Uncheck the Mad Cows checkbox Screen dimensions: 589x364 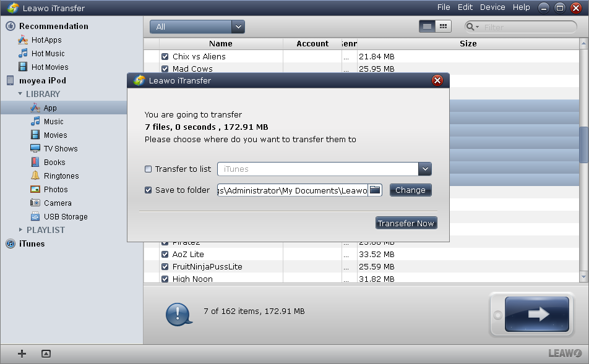tap(165, 69)
